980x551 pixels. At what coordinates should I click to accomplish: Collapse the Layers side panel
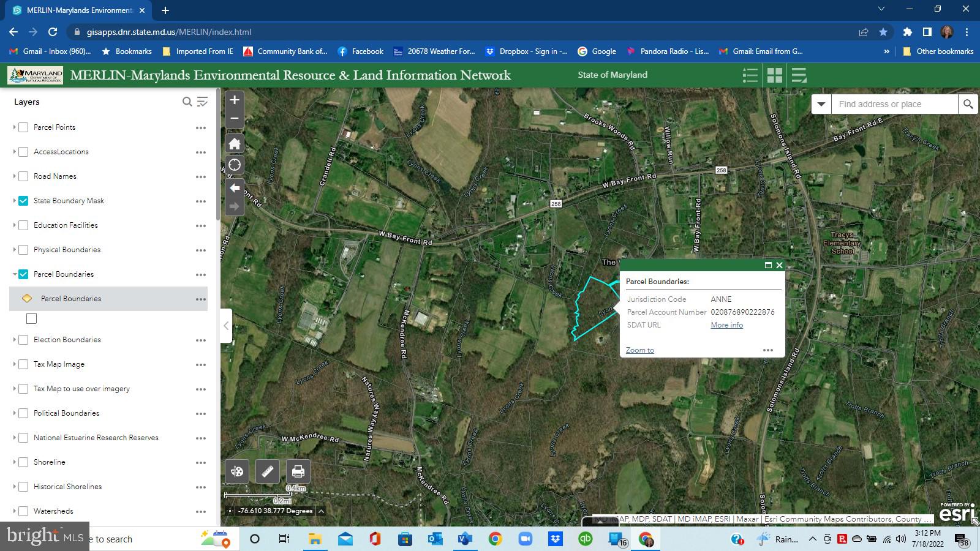(226, 326)
